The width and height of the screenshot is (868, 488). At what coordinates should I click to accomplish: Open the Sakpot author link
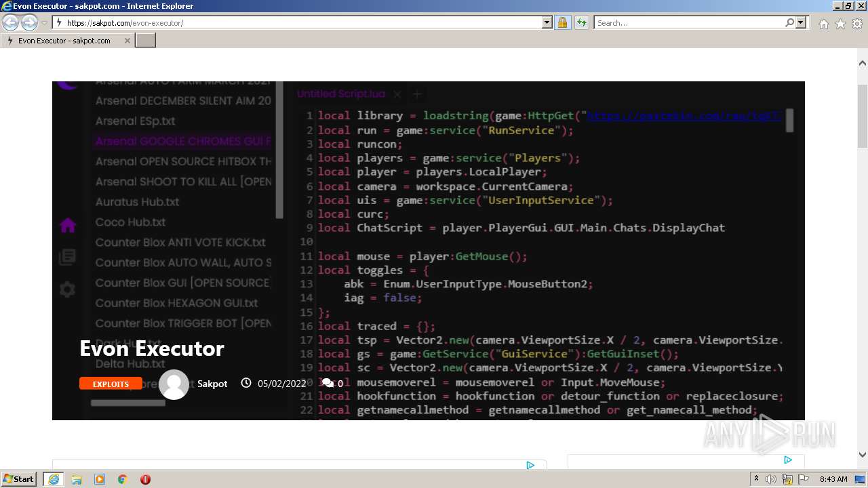(x=212, y=384)
